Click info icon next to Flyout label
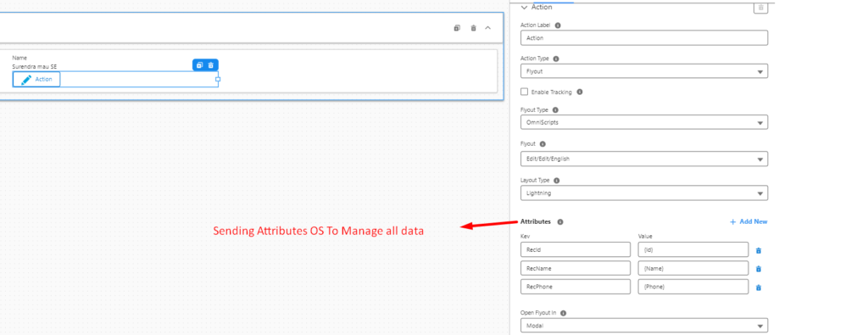This screenshot has height=335, width=868. 542,143
